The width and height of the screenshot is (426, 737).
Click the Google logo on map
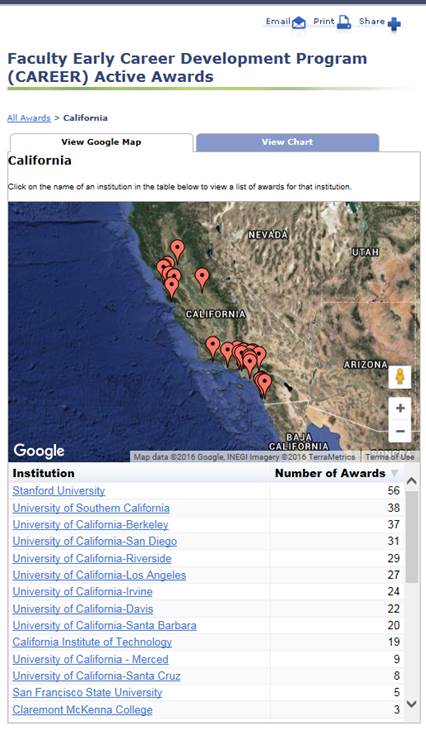[39, 451]
